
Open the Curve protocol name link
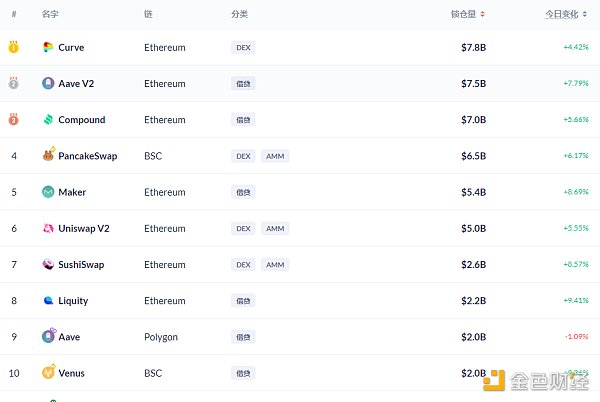coord(71,47)
